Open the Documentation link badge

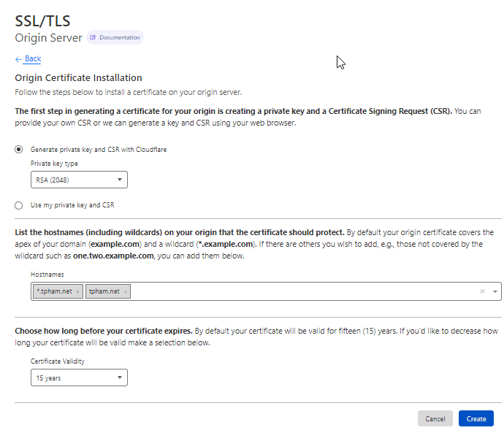[115, 37]
